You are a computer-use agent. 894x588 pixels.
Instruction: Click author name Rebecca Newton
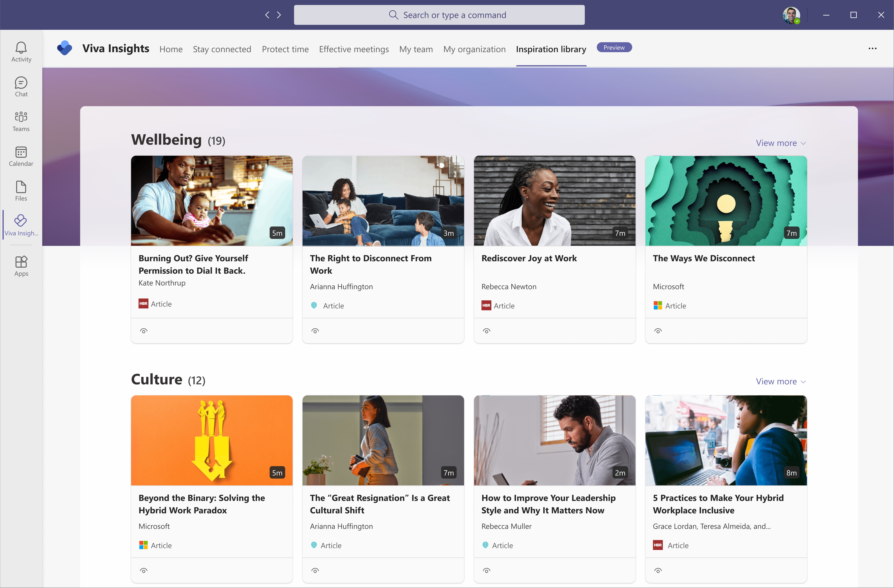tap(509, 287)
